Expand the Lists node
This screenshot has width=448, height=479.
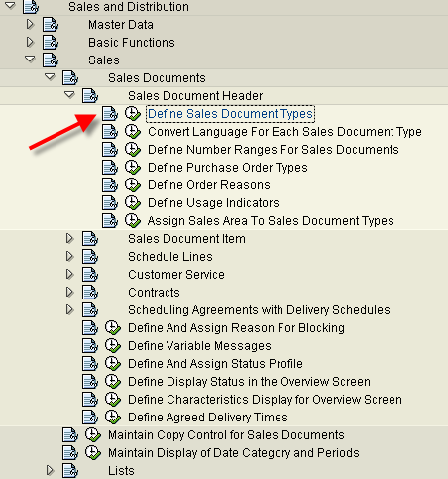[50, 470]
